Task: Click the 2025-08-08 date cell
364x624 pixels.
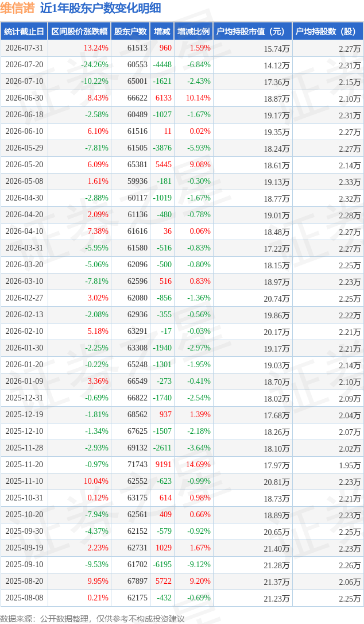Action: pyautogui.click(x=24, y=598)
